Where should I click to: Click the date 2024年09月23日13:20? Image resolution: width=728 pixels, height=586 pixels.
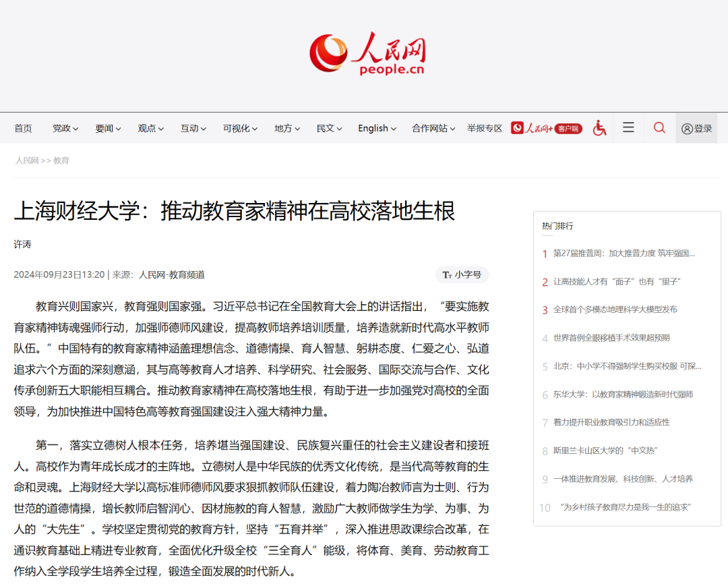coord(59,274)
